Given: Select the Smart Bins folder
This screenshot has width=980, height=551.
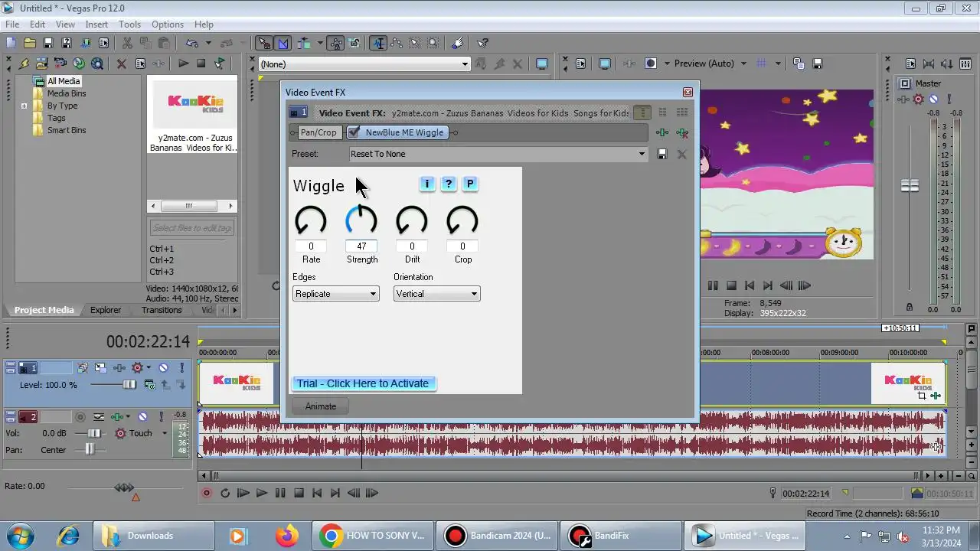Looking at the screenshot, I should tap(67, 130).
